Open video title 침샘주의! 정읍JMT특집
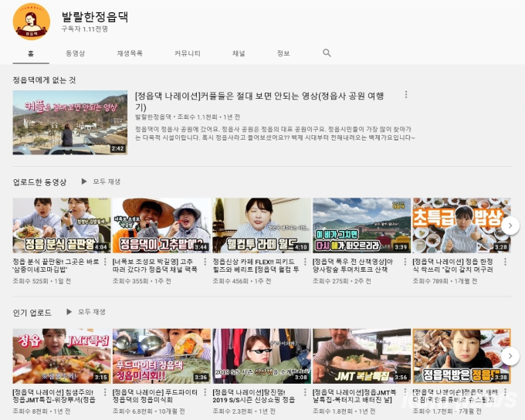The width and height of the screenshot is (525, 420). tap(54, 396)
